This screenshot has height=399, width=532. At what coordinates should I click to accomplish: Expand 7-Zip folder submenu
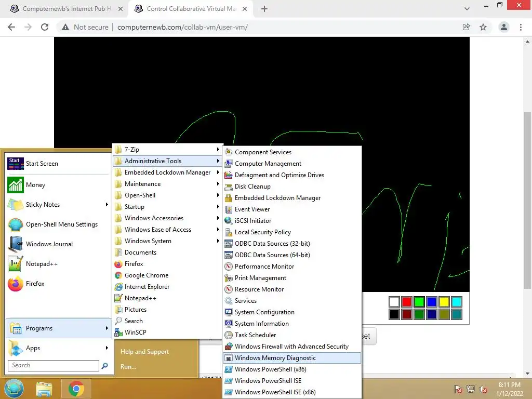point(167,149)
